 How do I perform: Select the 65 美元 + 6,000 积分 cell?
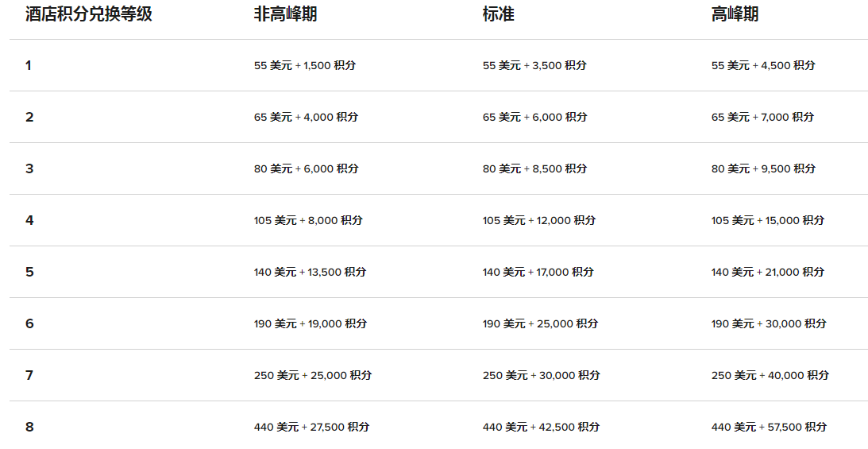pos(534,117)
